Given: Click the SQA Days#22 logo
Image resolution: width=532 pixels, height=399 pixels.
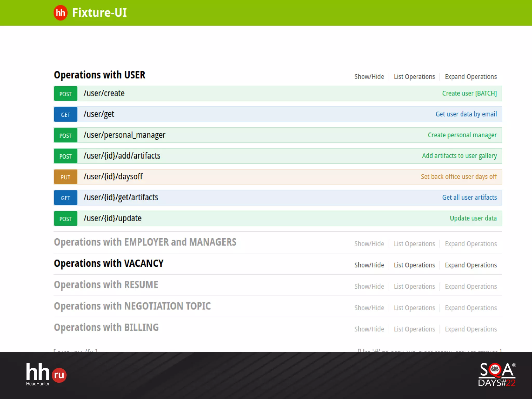Looking at the screenshot, I should (497, 375).
